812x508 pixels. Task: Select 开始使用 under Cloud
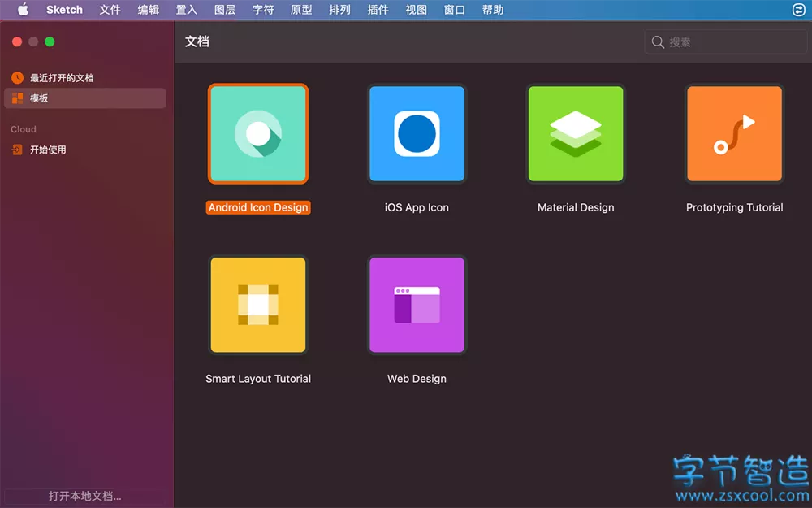coord(85,150)
